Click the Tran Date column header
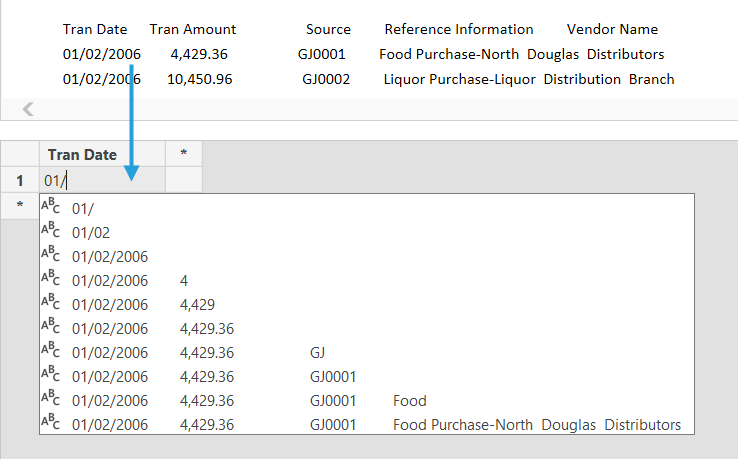 tap(101, 154)
